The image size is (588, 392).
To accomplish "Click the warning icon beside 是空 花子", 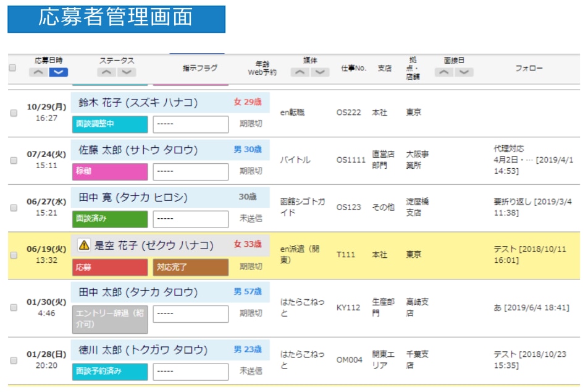I will pyautogui.click(x=84, y=245).
